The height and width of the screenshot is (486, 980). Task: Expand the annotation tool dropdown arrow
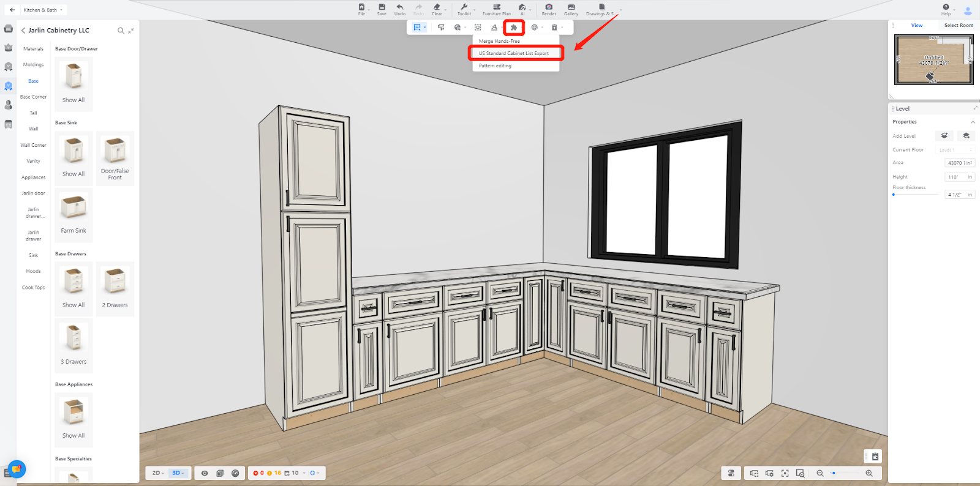(424, 28)
